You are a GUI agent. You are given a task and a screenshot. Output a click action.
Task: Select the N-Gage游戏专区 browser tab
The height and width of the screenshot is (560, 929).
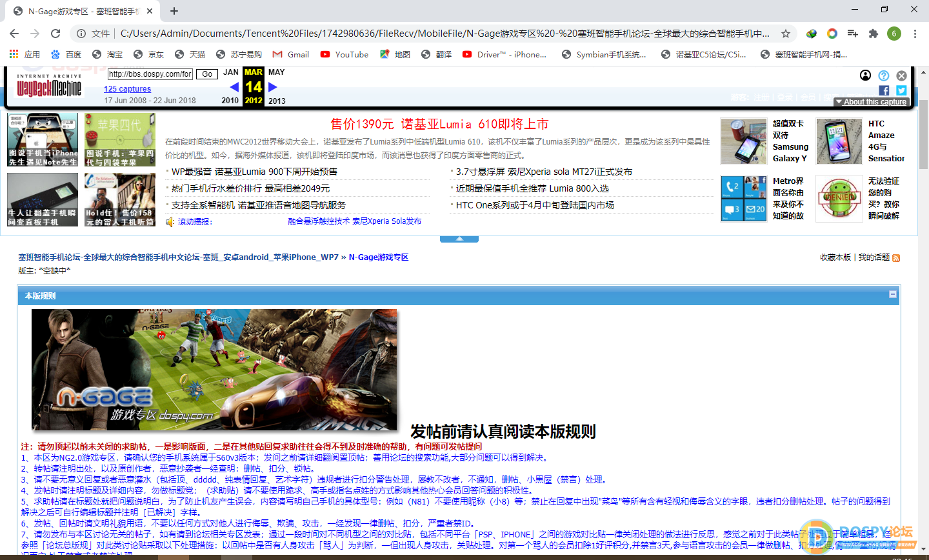click(82, 11)
